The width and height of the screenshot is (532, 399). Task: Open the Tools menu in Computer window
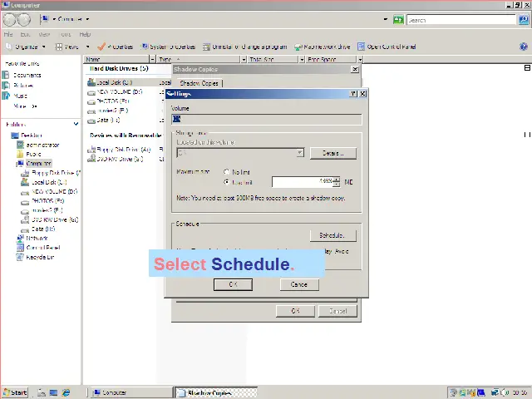[66, 34]
